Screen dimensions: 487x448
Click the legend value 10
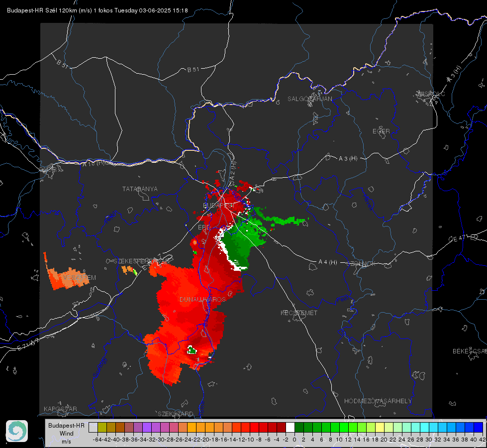pyautogui.click(x=339, y=440)
